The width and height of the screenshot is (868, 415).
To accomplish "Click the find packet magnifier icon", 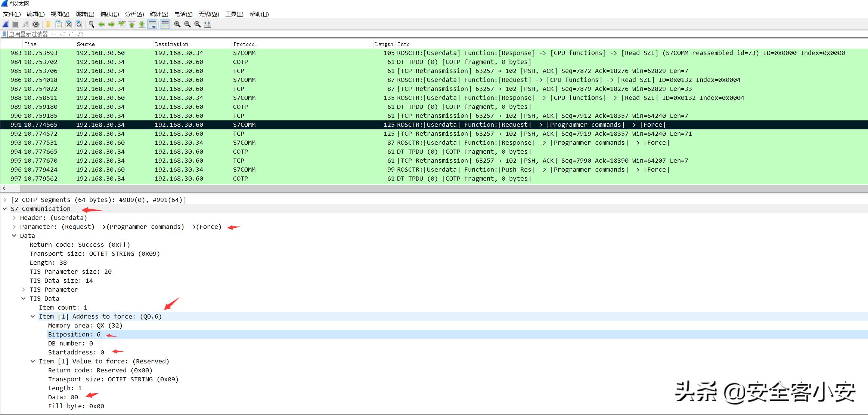I will point(91,24).
